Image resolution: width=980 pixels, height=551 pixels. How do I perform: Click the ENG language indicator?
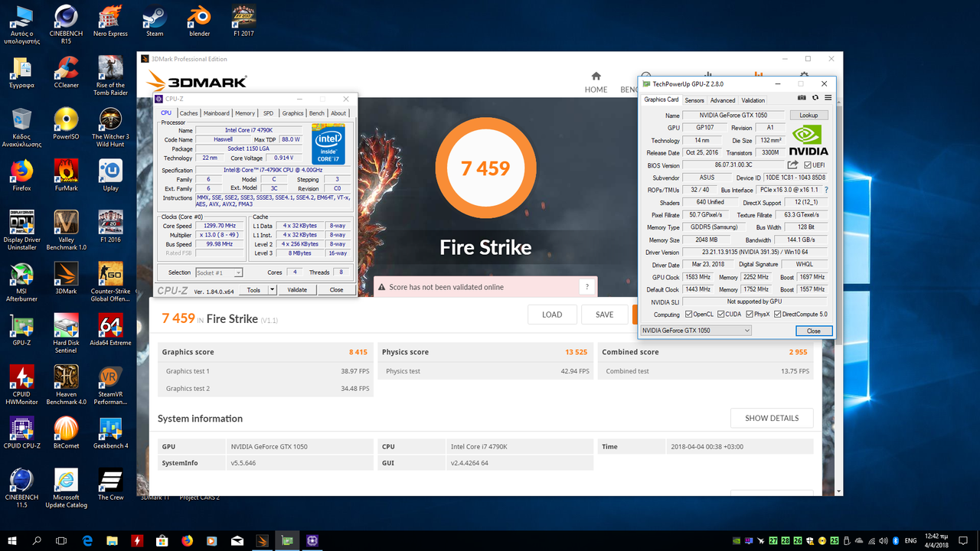(x=911, y=540)
